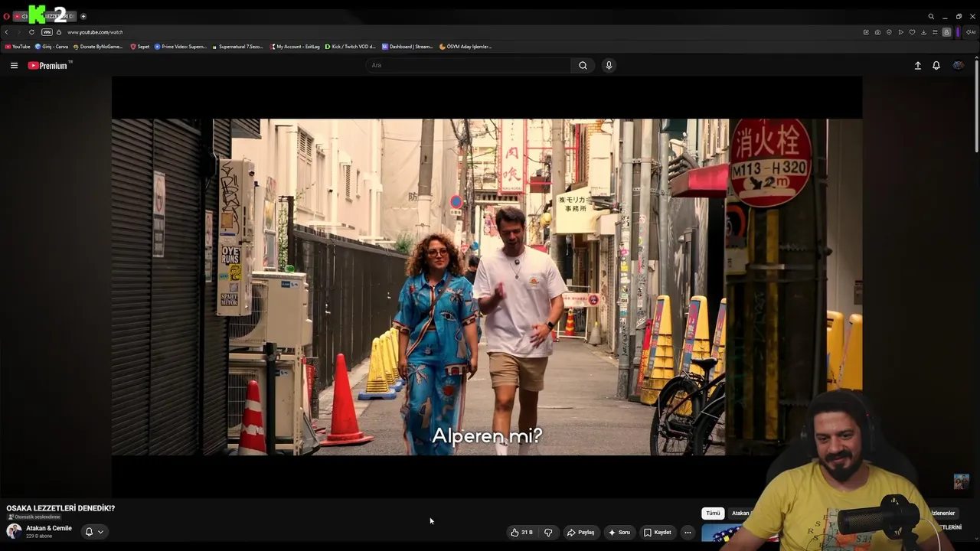
Task: Click the address bar URL youtube.com/watch
Action: [x=95, y=32]
